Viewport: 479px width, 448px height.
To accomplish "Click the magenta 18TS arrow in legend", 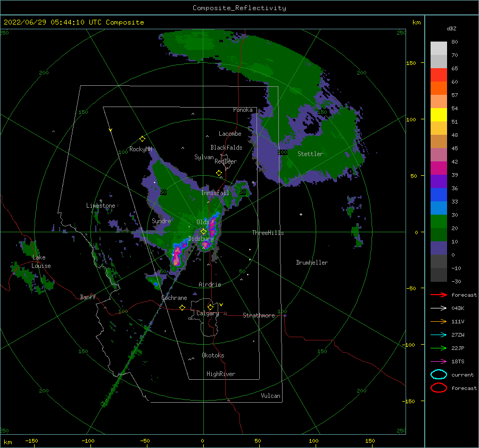I will [439, 362].
